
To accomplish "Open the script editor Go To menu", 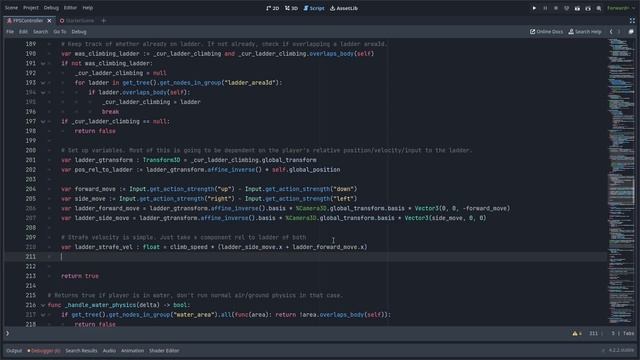I will pos(60,31).
